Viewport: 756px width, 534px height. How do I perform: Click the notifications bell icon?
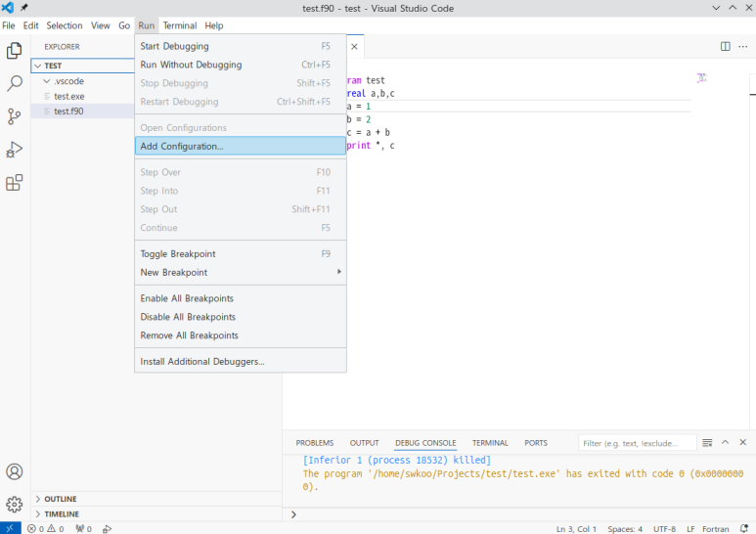click(744, 529)
